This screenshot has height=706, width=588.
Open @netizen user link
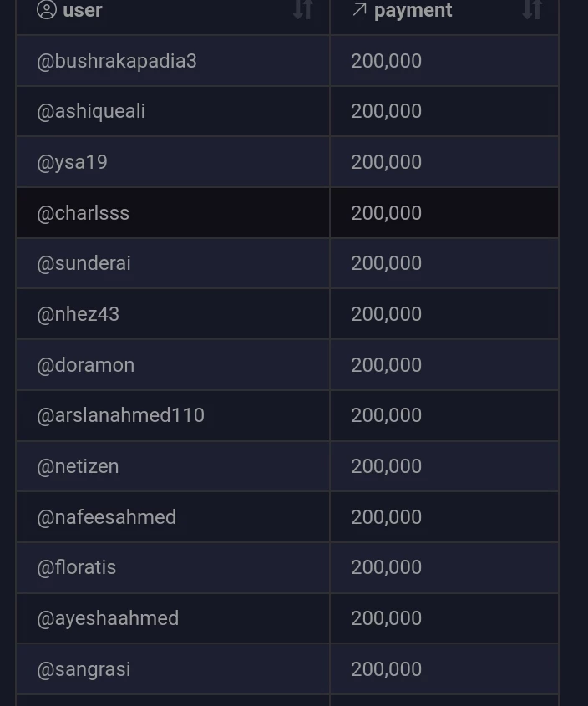pos(78,466)
